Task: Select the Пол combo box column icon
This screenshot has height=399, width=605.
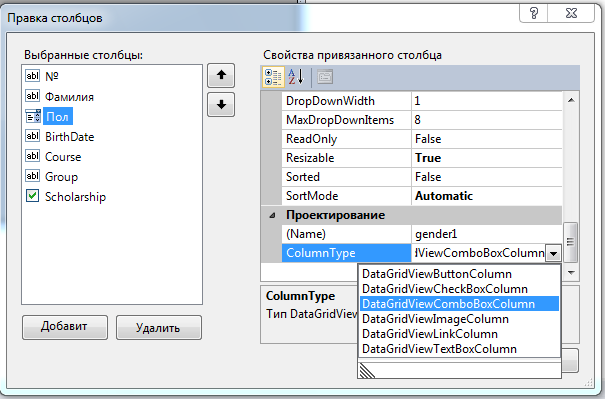Action: pos(33,116)
